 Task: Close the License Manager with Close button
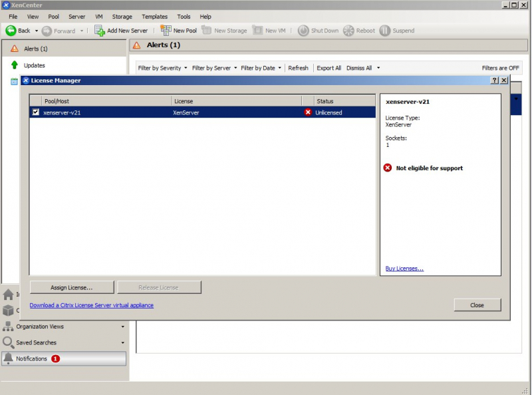[477, 305]
